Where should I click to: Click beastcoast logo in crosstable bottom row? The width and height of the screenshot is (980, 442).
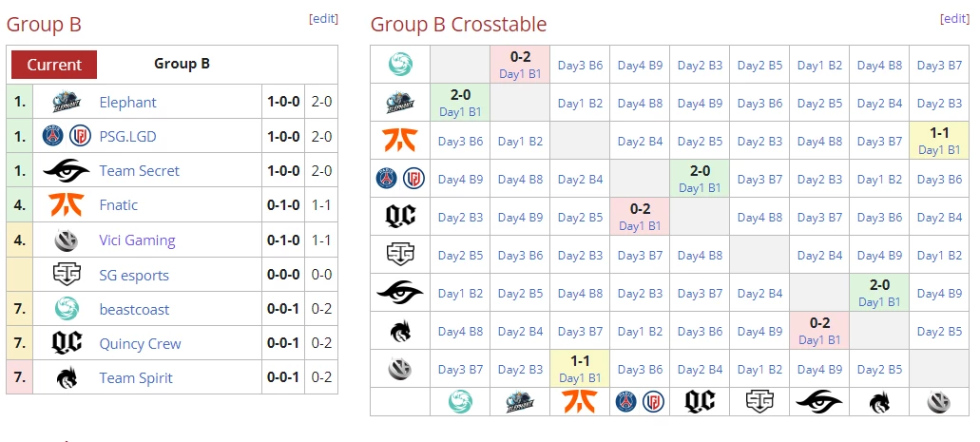pyautogui.click(x=460, y=402)
